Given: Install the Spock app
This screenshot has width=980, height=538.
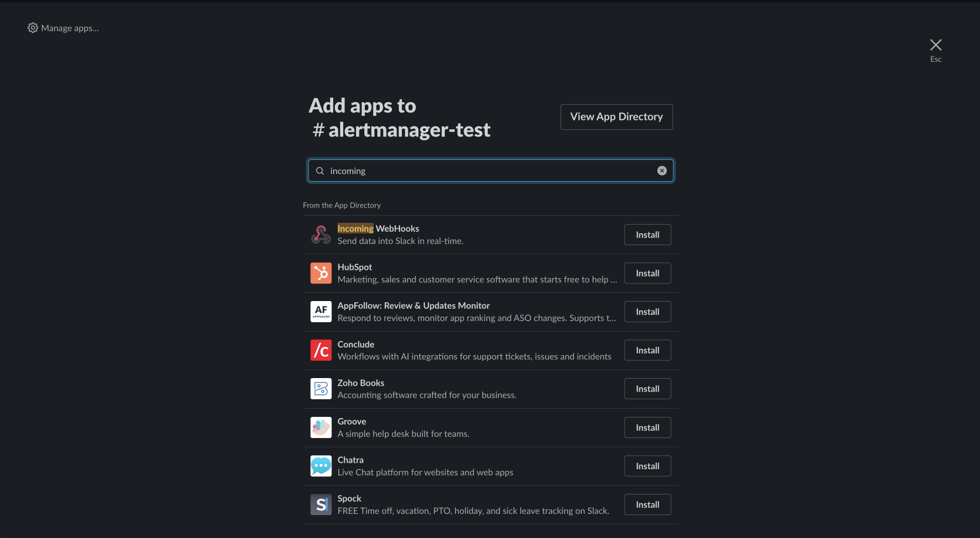Looking at the screenshot, I should [x=647, y=504].
